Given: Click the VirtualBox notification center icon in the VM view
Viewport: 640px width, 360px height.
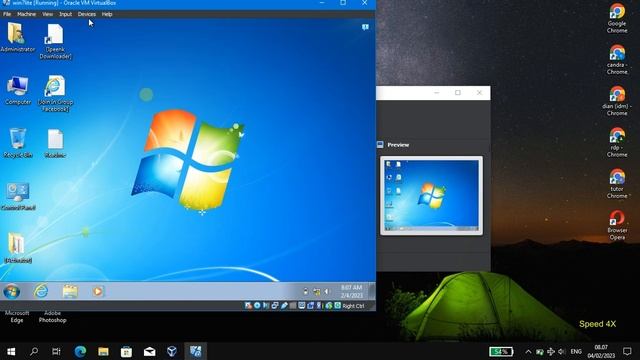Looking at the screenshot, I should click(365, 27).
